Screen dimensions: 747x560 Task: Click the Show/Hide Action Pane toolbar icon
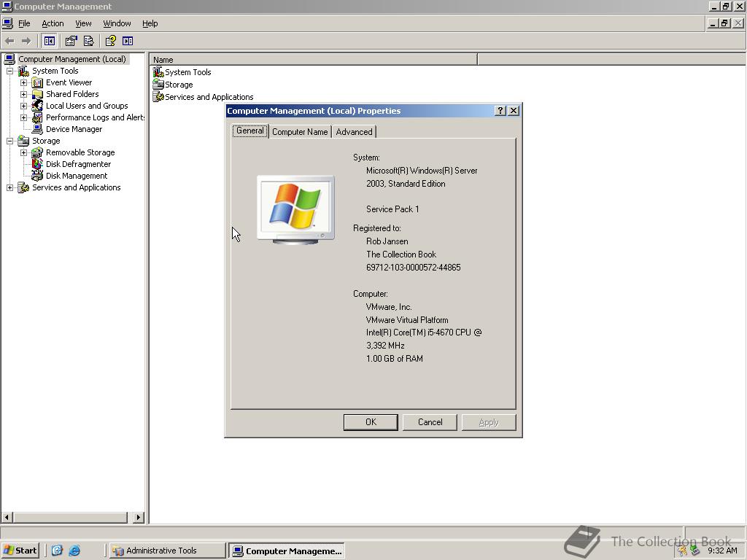point(128,41)
